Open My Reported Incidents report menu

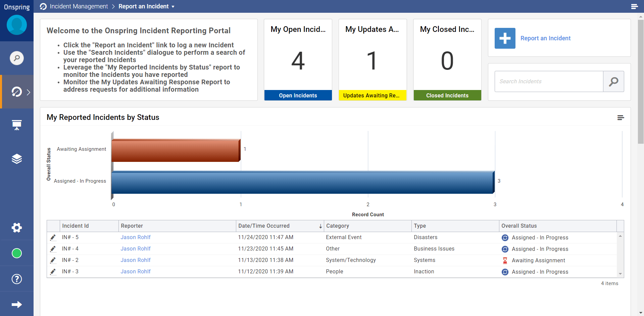(621, 118)
